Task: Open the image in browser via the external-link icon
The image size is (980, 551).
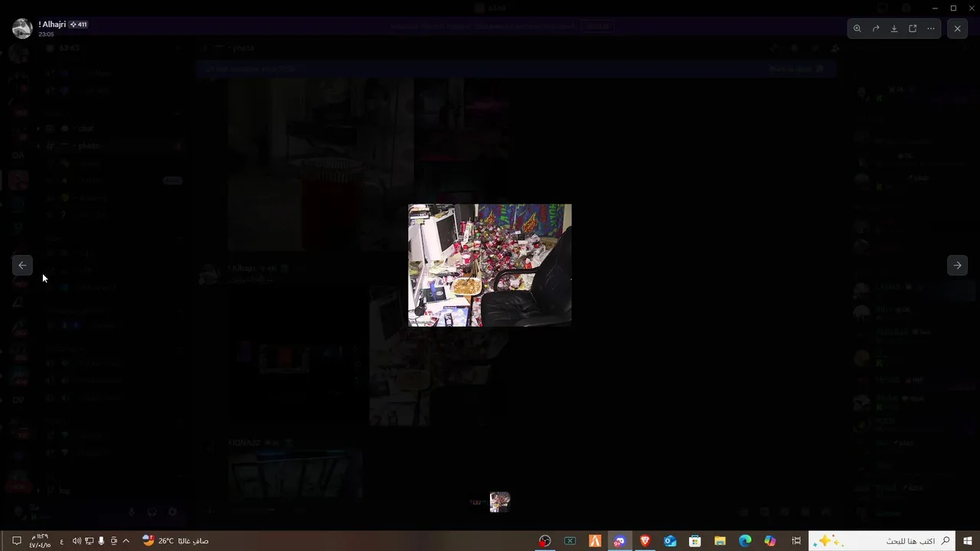Action: [x=913, y=28]
